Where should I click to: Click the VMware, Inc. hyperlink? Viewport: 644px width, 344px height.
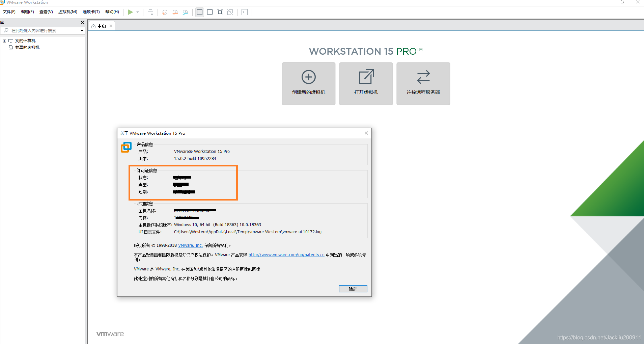coord(190,245)
